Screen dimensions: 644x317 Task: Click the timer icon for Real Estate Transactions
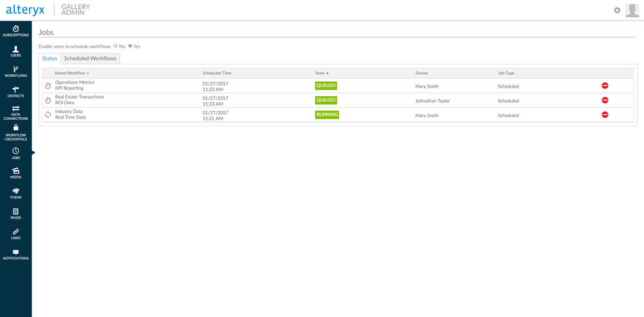click(x=48, y=100)
